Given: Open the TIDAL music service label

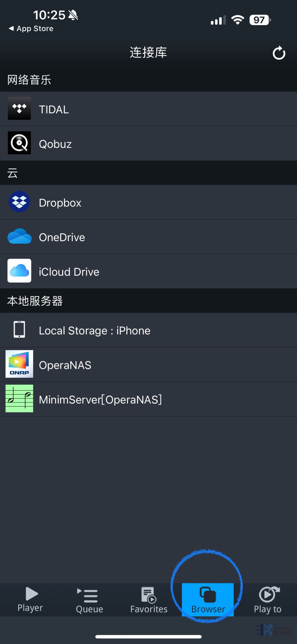Looking at the screenshot, I should click(54, 110).
